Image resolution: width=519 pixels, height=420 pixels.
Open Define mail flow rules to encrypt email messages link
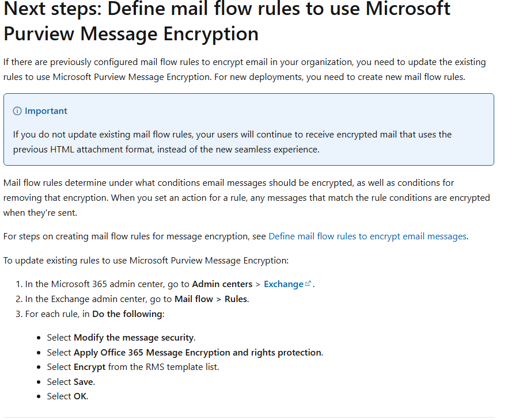tap(368, 236)
